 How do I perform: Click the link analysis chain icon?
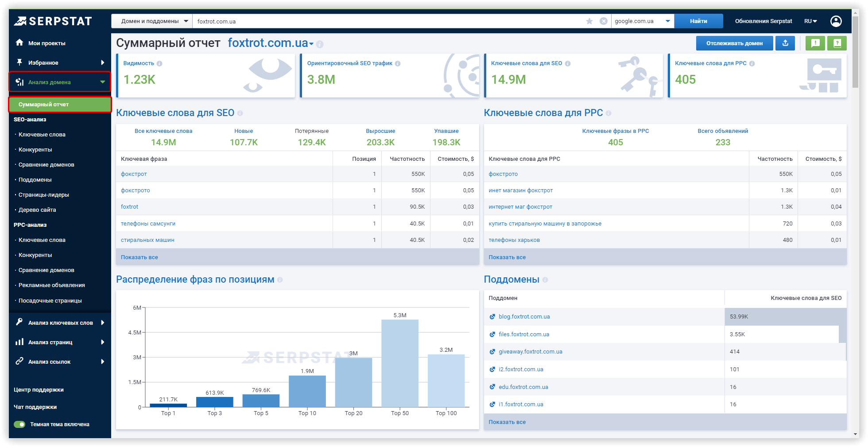(19, 361)
